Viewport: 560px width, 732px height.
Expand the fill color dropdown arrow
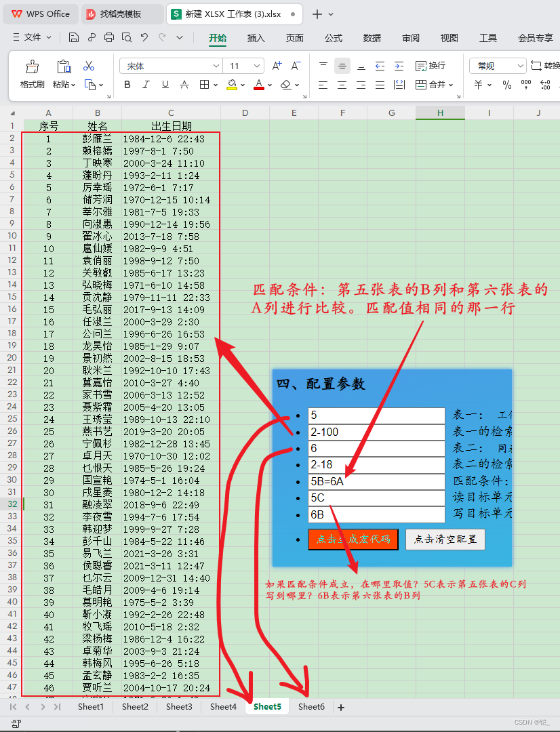click(x=243, y=85)
